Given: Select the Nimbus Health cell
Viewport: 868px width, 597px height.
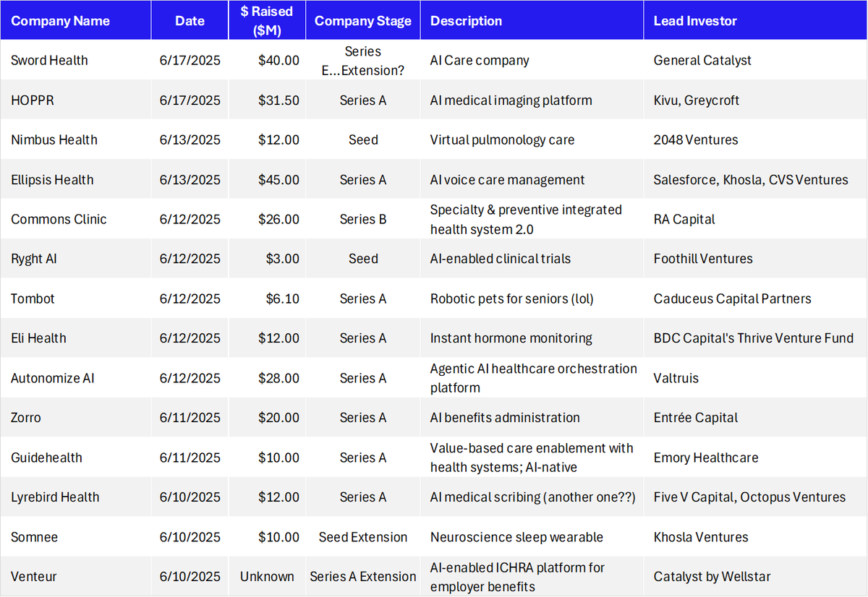Looking at the screenshot, I should 75,139.
